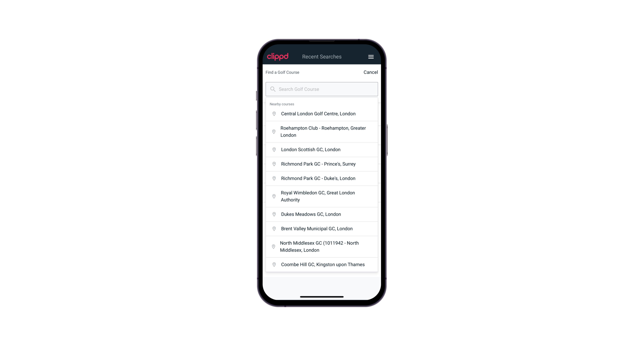The width and height of the screenshot is (644, 346).
Task: Click location pin icon for Coombe Hill GC
Action: tap(273, 264)
